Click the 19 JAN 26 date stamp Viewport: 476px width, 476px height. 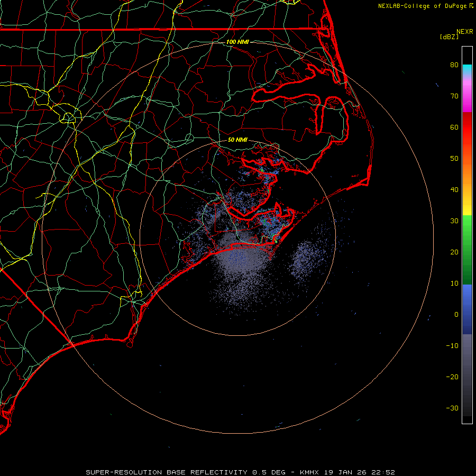tap(346, 472)
